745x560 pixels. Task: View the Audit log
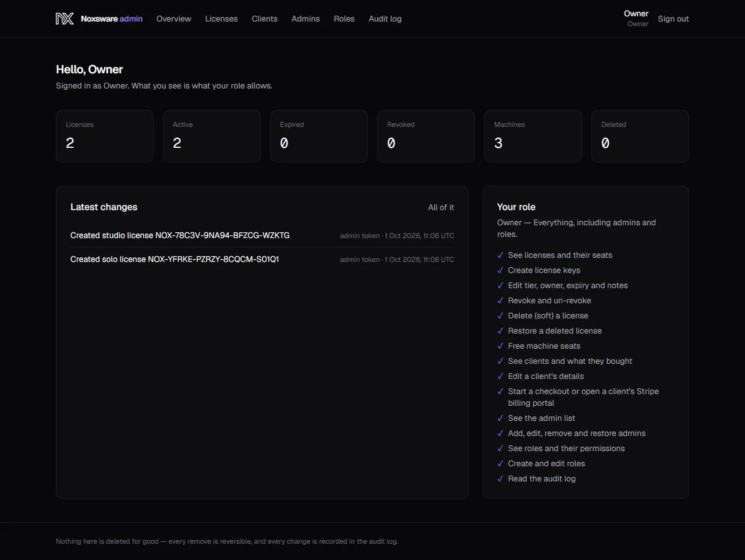coord(385,19)
